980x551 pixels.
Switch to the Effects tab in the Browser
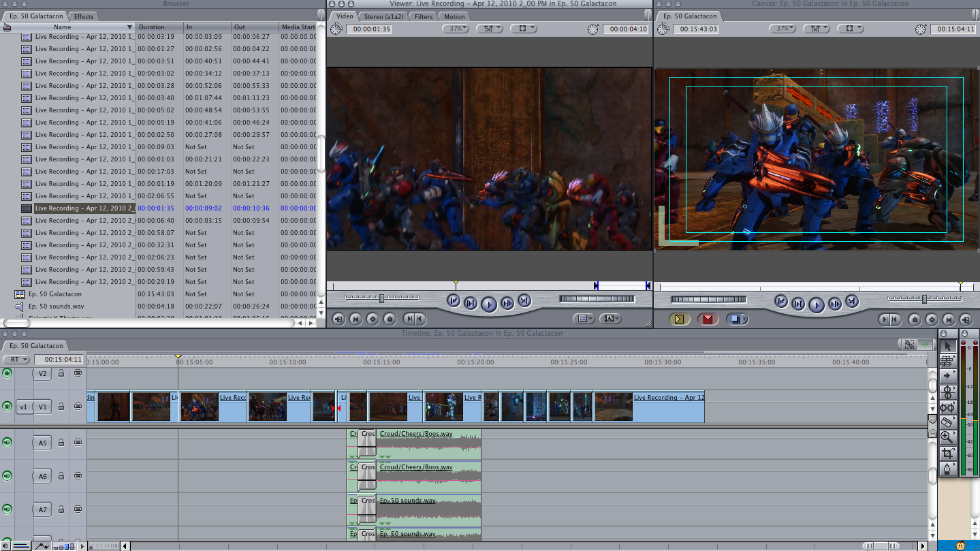pyautogui.click(x=84, y=16)
